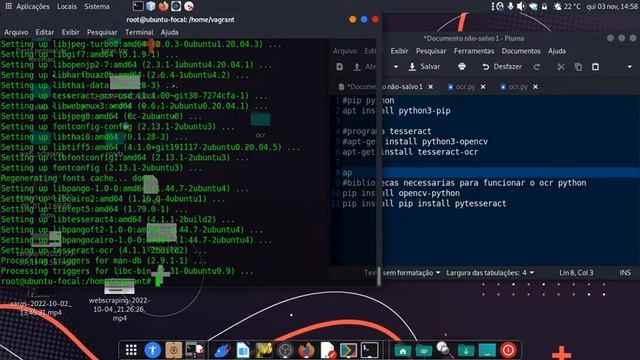Open the sem formatação syntax dropdown

(x=411, y=273)
